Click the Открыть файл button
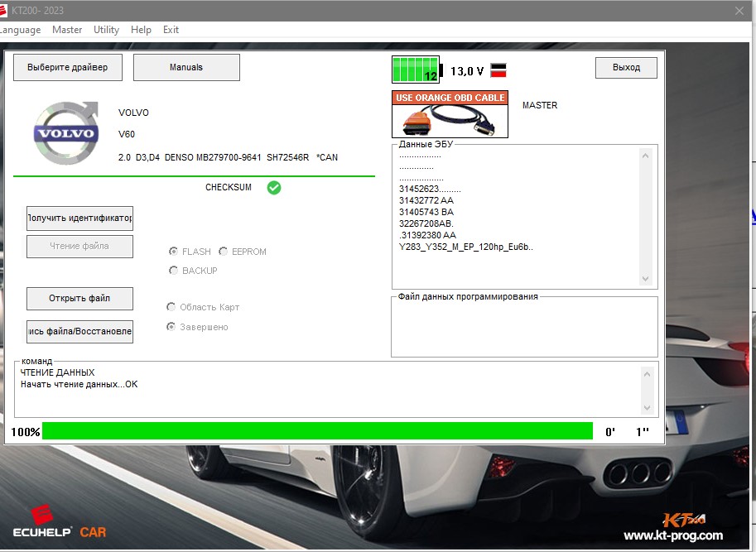The height and width of the screenshot is (552, 756). coord(79,298)
